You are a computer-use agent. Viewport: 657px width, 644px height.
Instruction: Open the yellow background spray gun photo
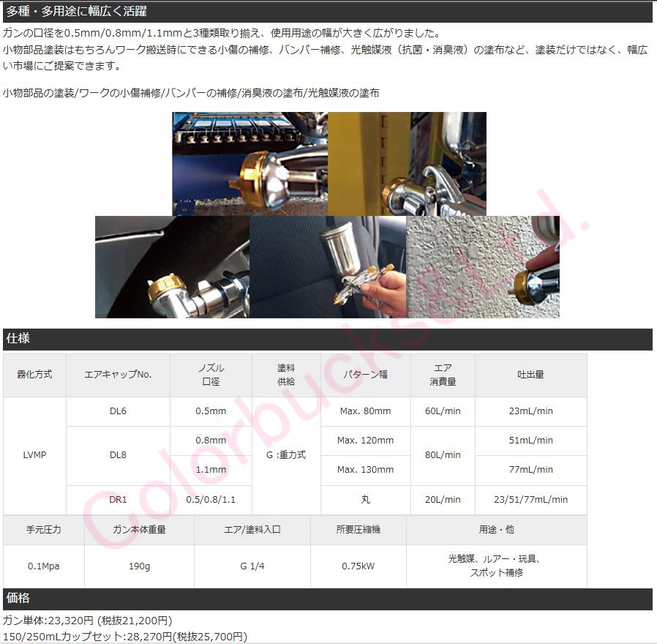tap(407, 163)
